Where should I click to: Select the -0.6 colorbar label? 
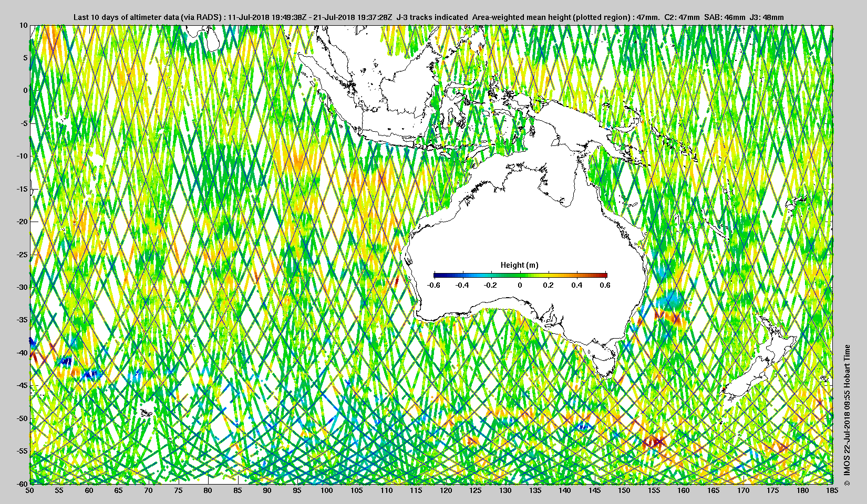pyautogui.click(x=434, y=285)
